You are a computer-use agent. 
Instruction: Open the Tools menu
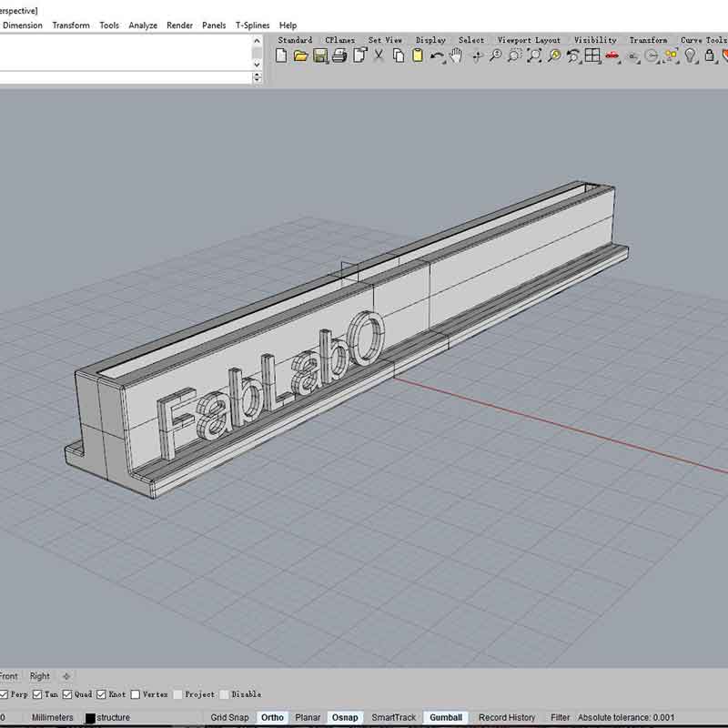109,25
